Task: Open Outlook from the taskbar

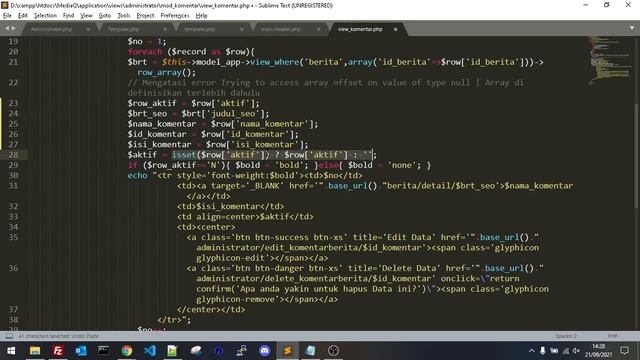Action: pos(81,351)
